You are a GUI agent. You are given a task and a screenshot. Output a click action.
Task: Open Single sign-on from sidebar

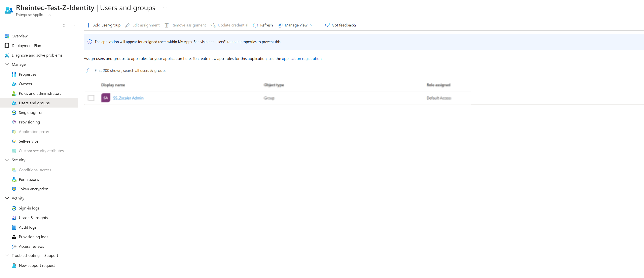click(31, 113)
